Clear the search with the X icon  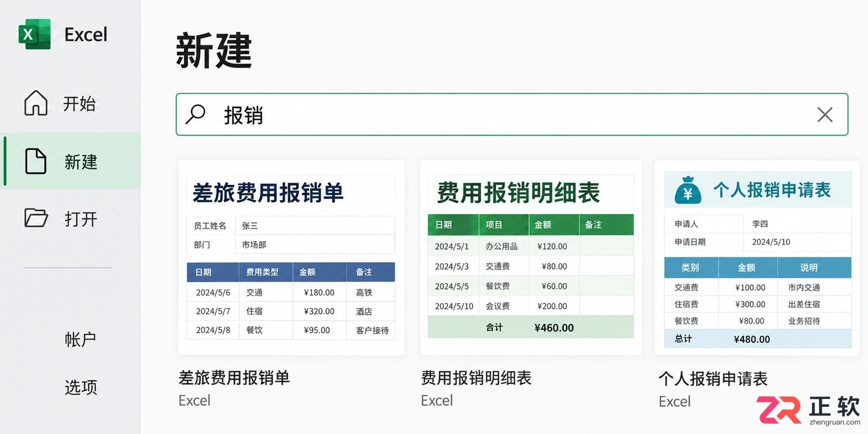point(825,115)
